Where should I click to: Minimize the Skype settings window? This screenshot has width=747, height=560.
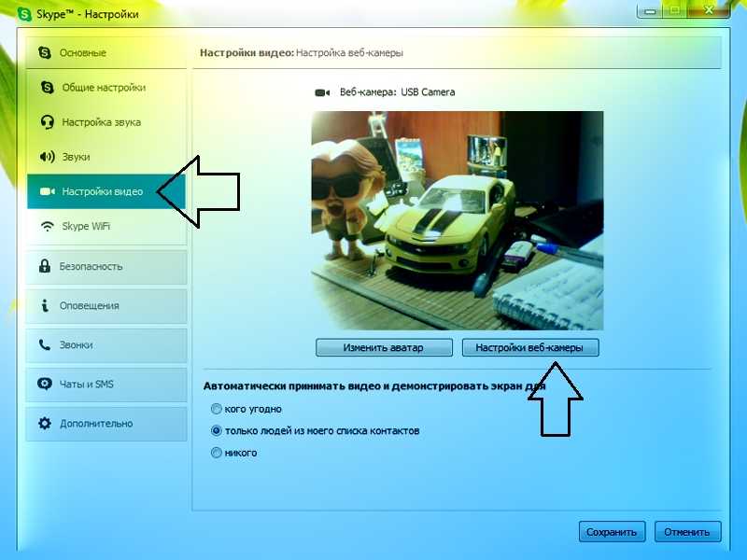click(x=652, y=10)
